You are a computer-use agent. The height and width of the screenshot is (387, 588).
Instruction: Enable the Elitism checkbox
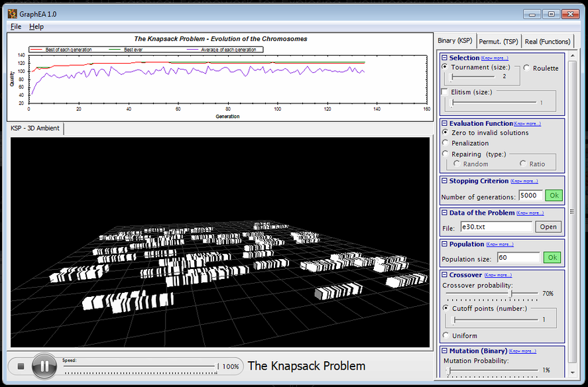(x=445, y=92)
